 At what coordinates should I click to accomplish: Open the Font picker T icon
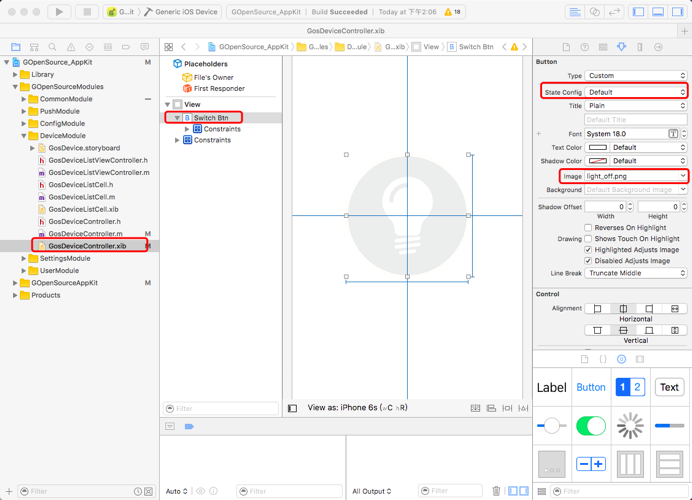[x=673, y=133]
